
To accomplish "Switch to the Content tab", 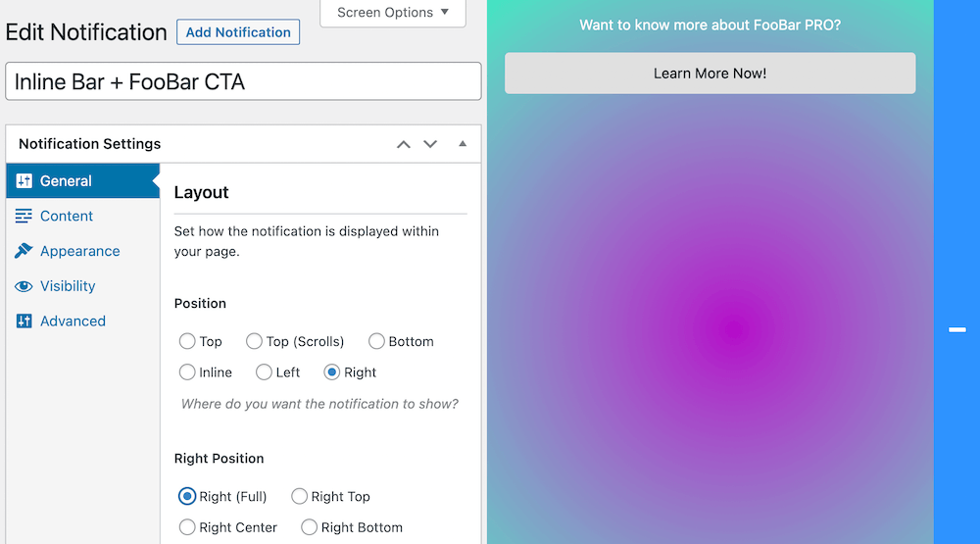I will tap(83, 216).
